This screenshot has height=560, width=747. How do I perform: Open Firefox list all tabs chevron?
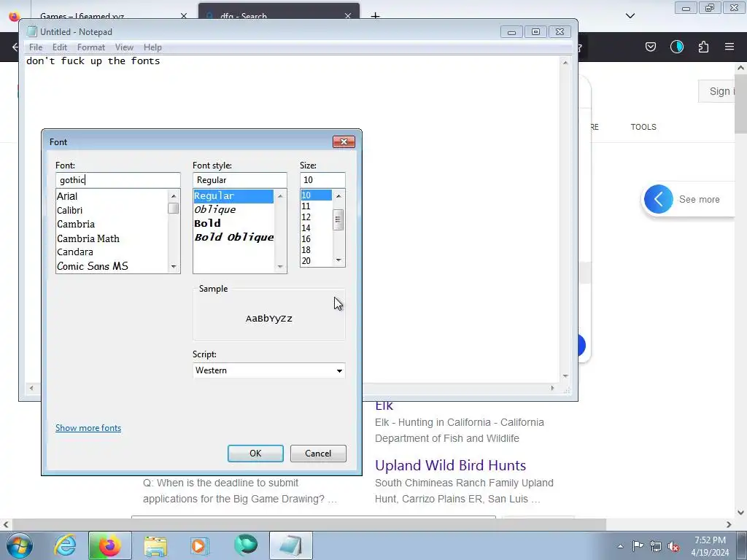click(630, 16)
